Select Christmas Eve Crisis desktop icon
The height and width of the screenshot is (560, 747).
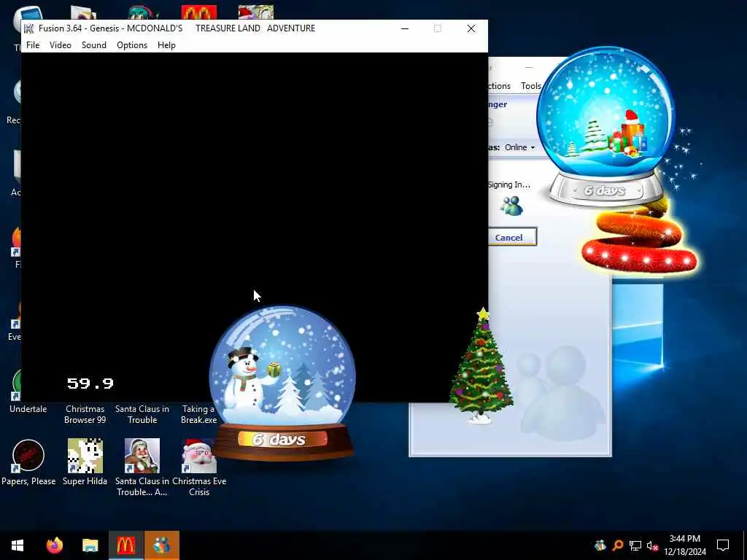click(x=199, y=467)
